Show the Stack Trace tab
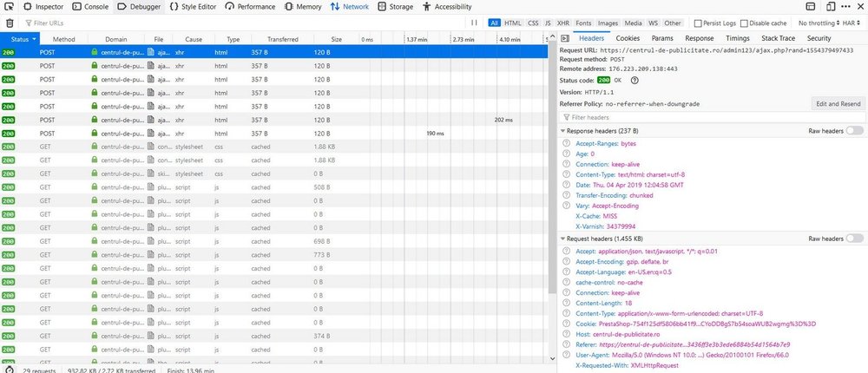Image resolution: width=868 pixels, height=373 pixels. point(778,38)
